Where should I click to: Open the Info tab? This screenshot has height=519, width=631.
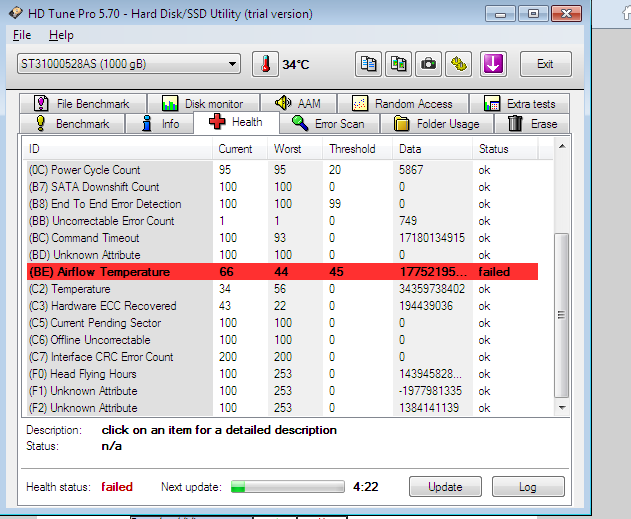160,124
